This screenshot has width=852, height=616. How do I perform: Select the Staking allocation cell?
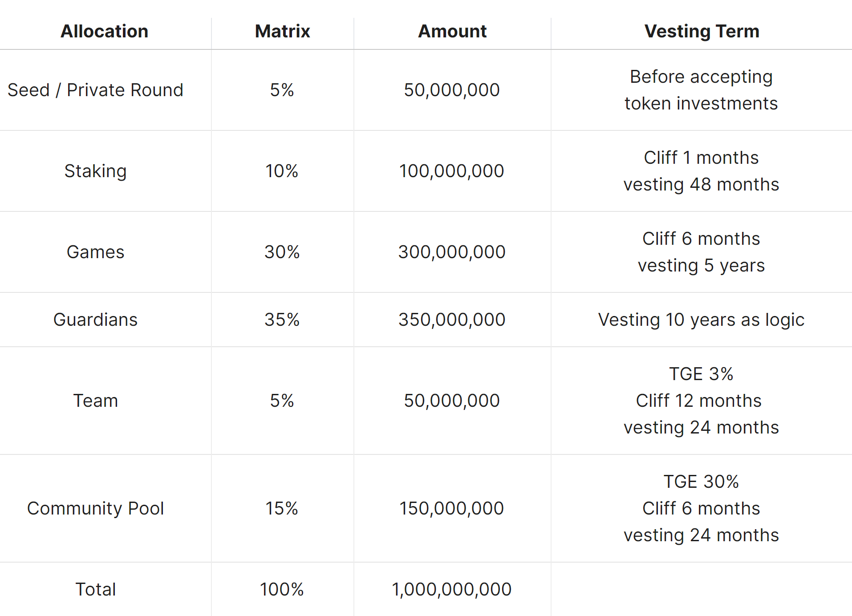pos(95,171)
